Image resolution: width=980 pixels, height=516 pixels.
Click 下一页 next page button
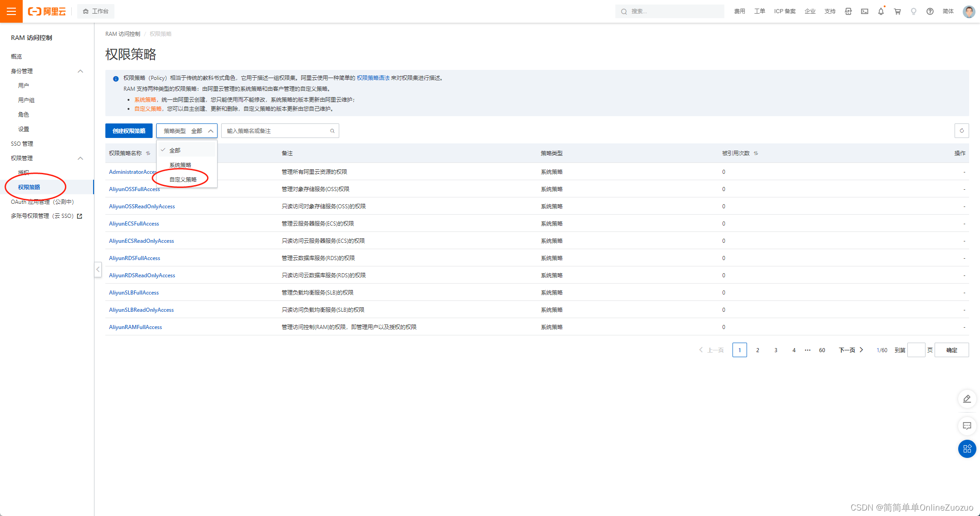pyautogui.click(x=851, y=350)
